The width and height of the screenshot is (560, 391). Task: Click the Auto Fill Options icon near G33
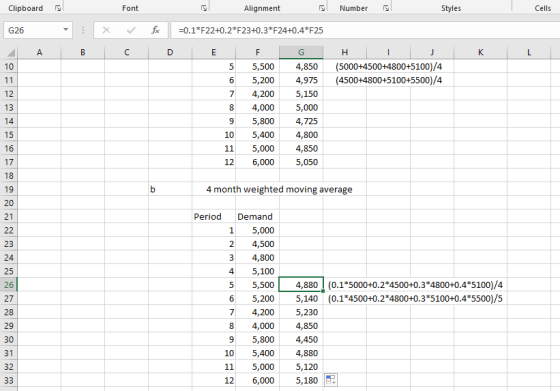click(331, 380)
